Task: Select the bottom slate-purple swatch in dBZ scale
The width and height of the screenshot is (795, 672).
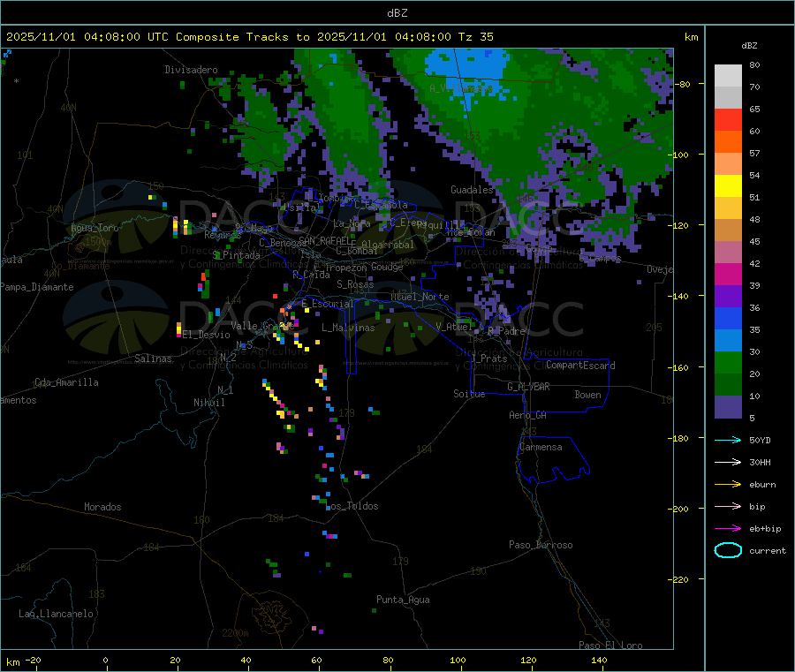Action: (x=728, y=407)
